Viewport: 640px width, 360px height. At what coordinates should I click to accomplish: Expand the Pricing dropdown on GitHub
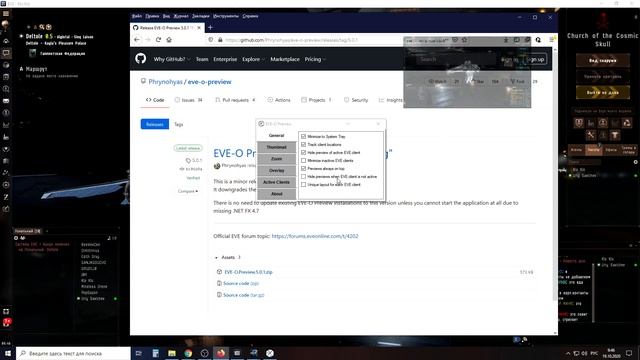[315, 59]
